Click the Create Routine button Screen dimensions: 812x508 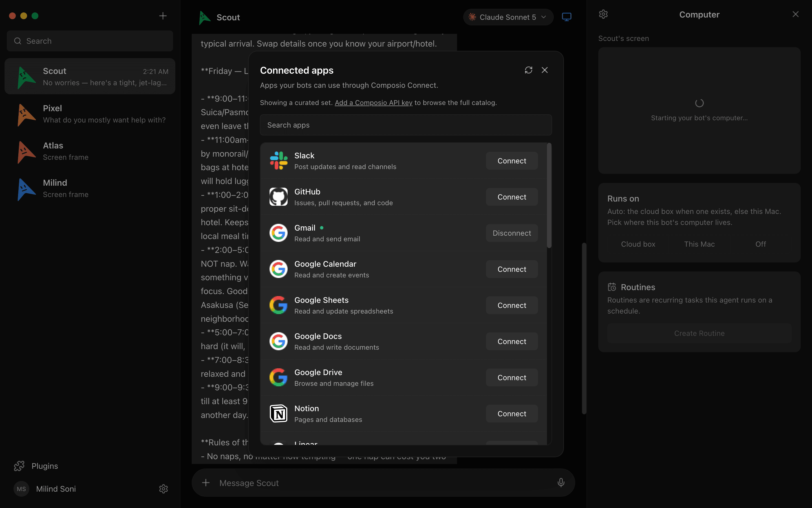pos(699,333)
